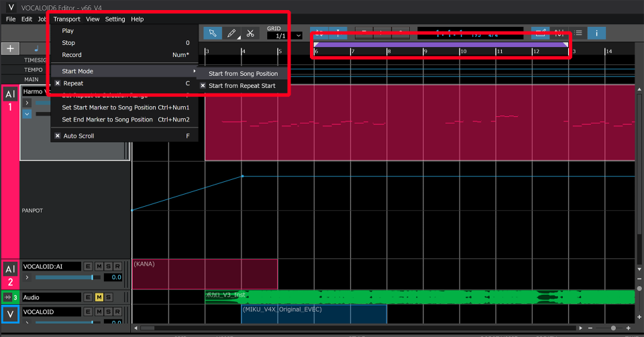Click the VOCALOID app logo in title bar
The width and height of the screenshot is (644, 337).
(11, 7)
